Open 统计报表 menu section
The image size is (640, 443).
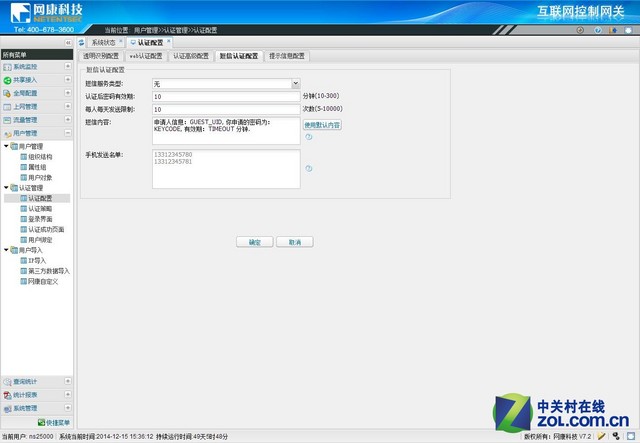tap(25, 395)
